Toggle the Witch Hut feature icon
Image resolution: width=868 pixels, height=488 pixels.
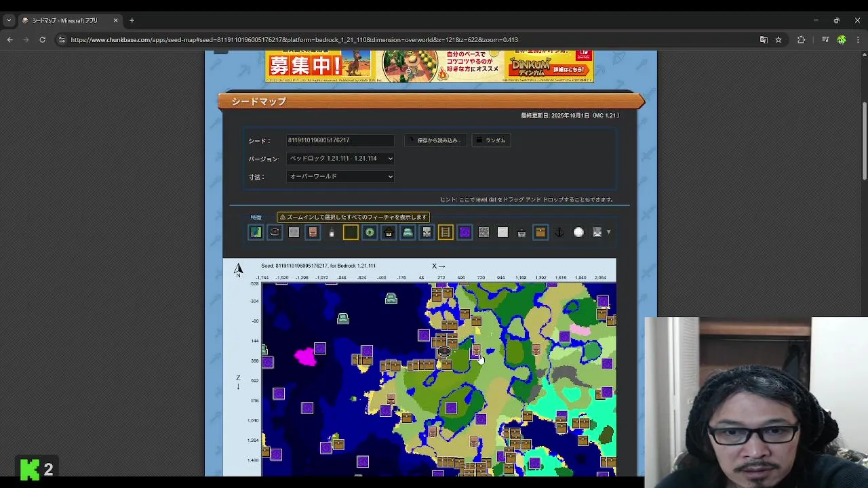pos(389,232)
